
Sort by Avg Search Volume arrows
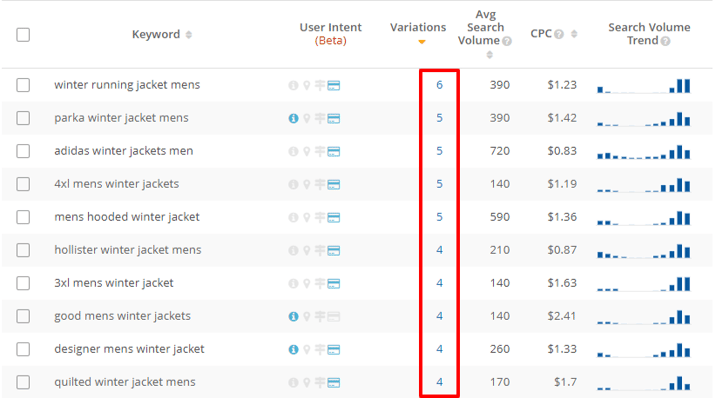coord(490,55)
